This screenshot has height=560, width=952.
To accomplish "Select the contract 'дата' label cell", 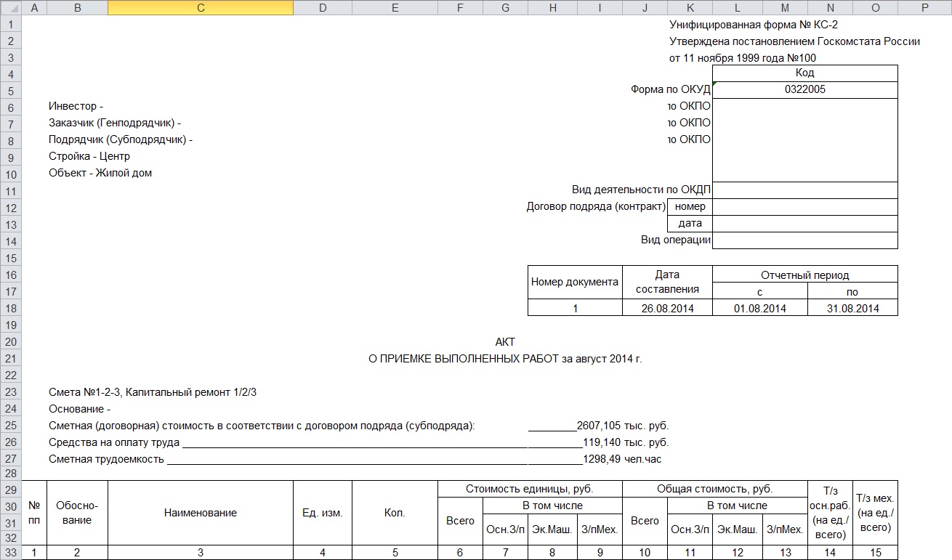I will pyautogui.click(x=690, y=224).
